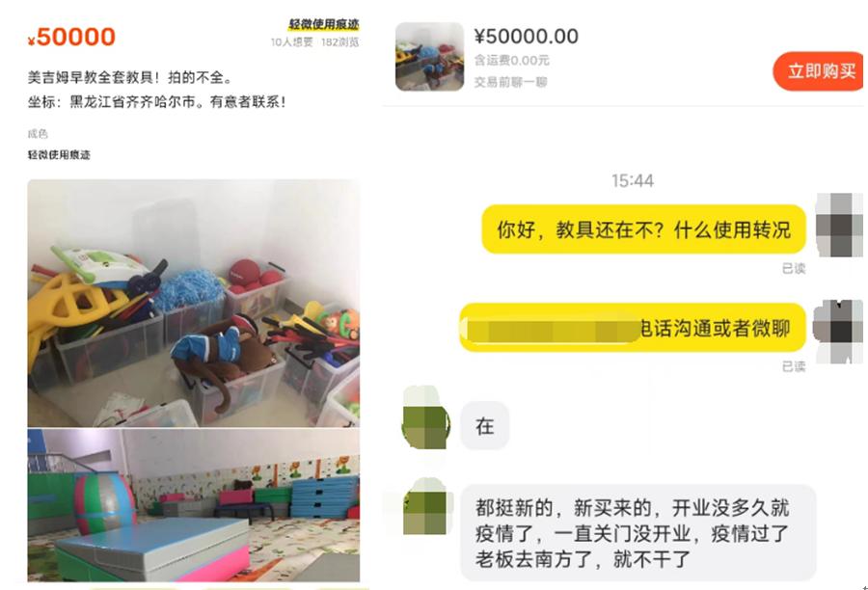Tap the 182浏览 view count

[339, 42]
